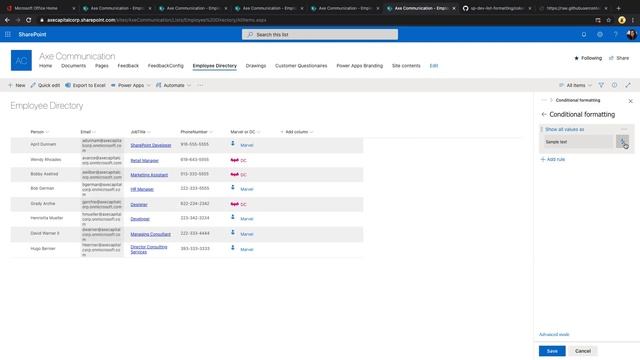Open Customer Questionaires navigation link
Viewport: 640px width, 360px height.
pos(301,66)
